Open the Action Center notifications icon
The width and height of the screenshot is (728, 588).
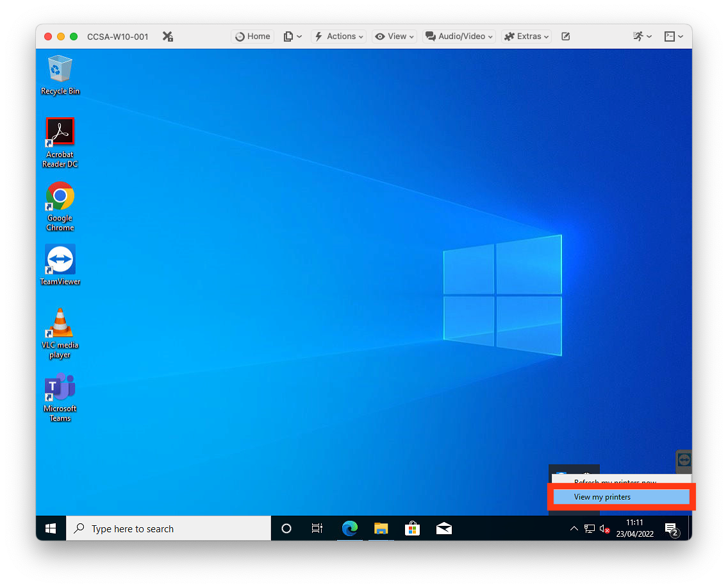coord(672,529)
